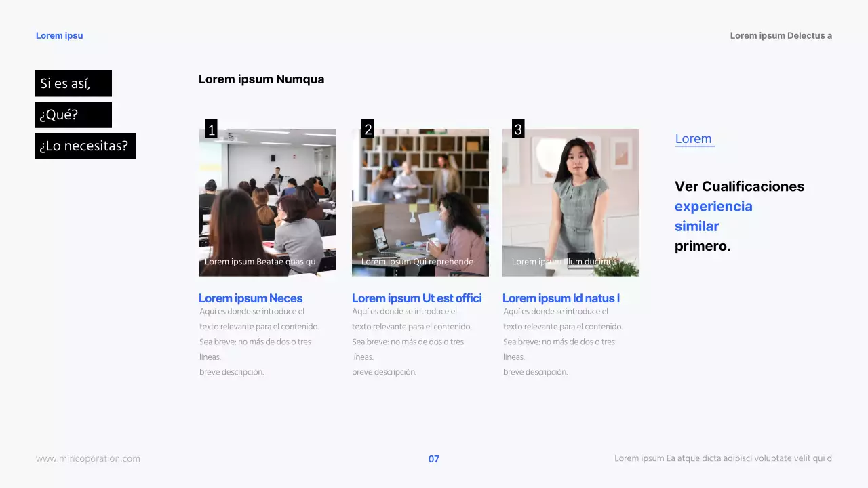Open the office woman with laptop photo
Image resolution: width=868 pixels, height=488 pixels.
click(420, 202)
